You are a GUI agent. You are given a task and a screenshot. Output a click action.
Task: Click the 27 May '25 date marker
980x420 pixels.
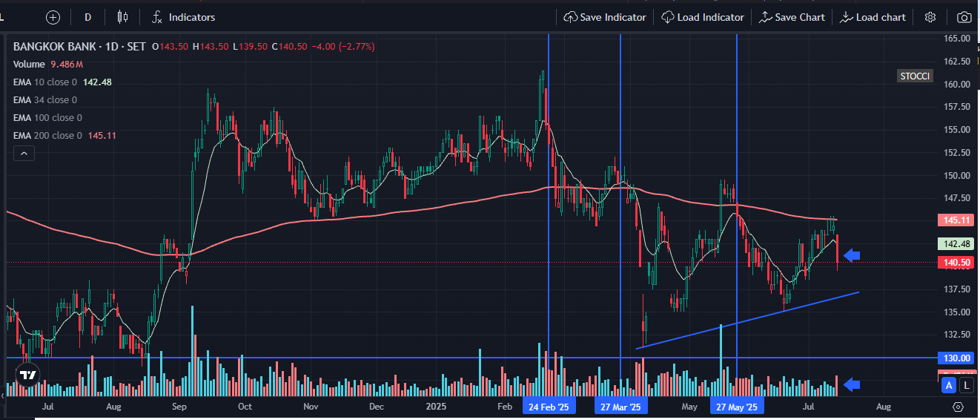click(736, 407)
